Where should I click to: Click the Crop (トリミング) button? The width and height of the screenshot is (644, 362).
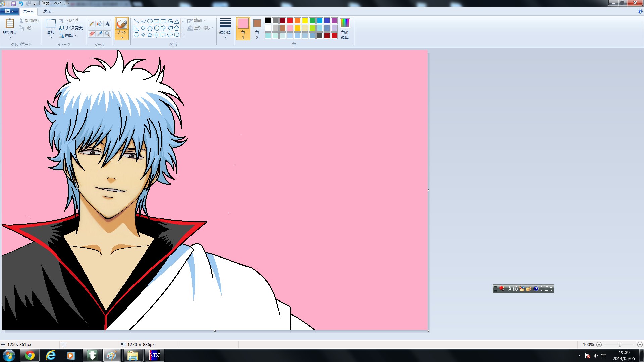(69, 20)
